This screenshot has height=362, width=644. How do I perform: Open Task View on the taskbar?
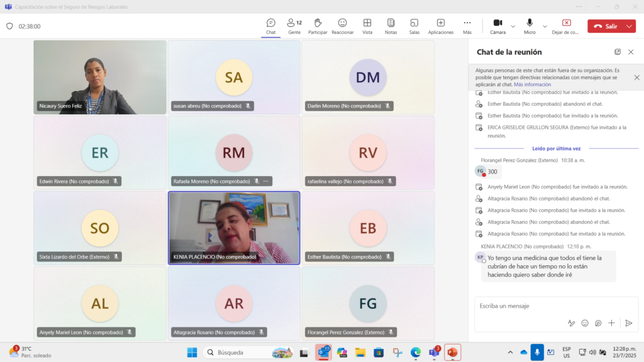304,352
